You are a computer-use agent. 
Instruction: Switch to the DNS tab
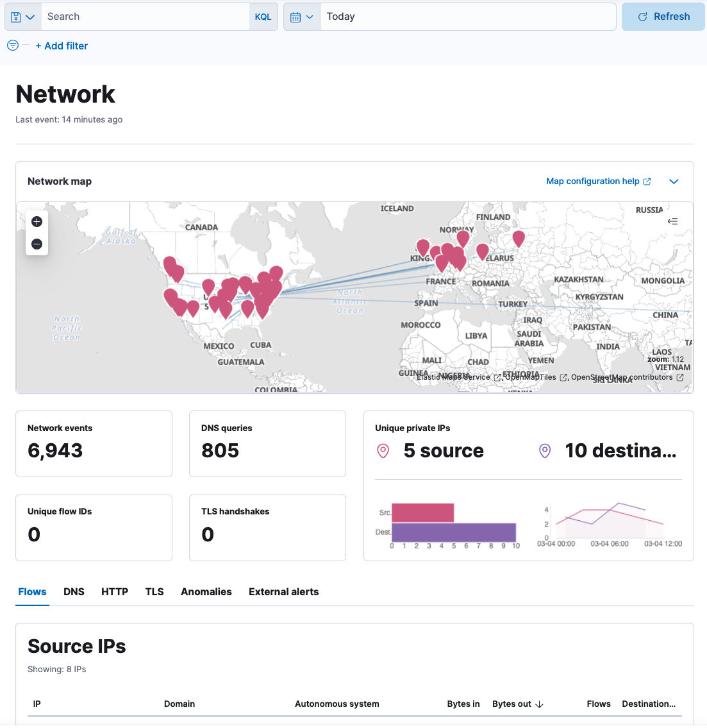tap(74, 592)
